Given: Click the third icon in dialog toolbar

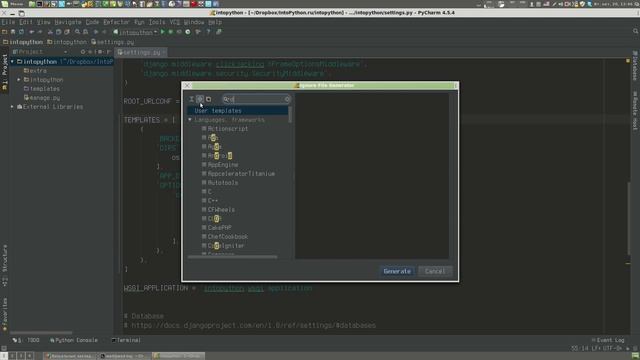Looking at the screenshot, I should [209, 99].
